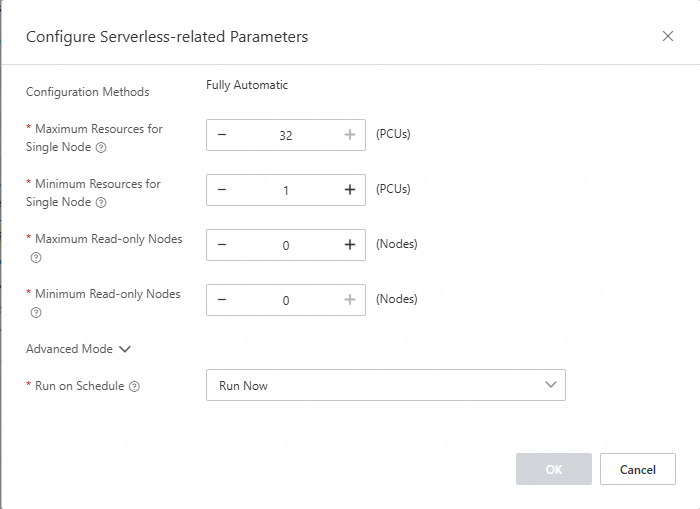
Task: Click the OK button
Action: click(x=553, y=469)
